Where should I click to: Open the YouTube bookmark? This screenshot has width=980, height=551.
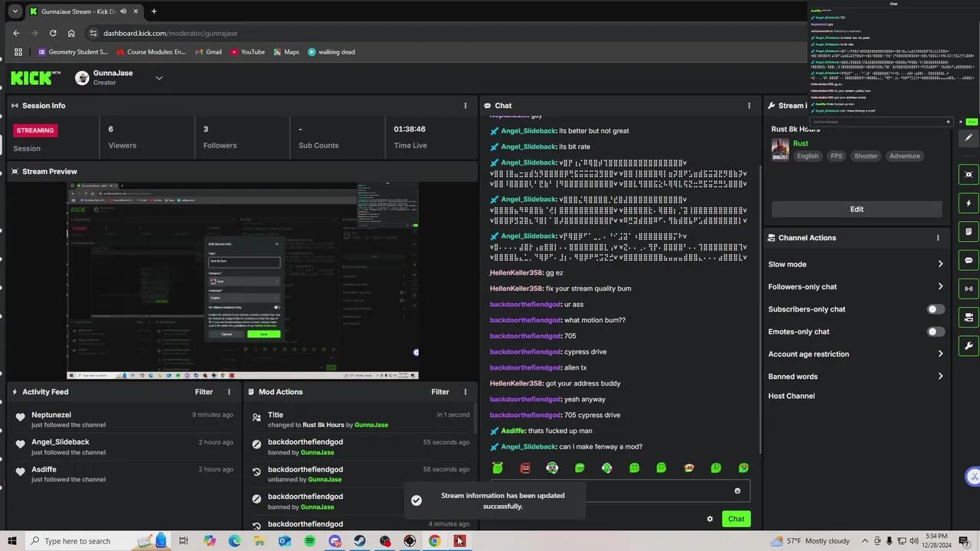pyautogui.click(x=247, y=52)
